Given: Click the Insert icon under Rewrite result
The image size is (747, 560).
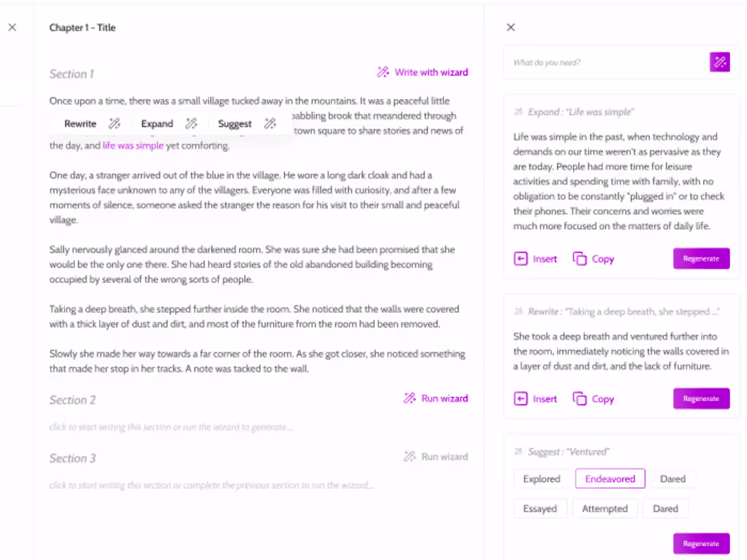Looking at the screenshot, I should 521,398.
